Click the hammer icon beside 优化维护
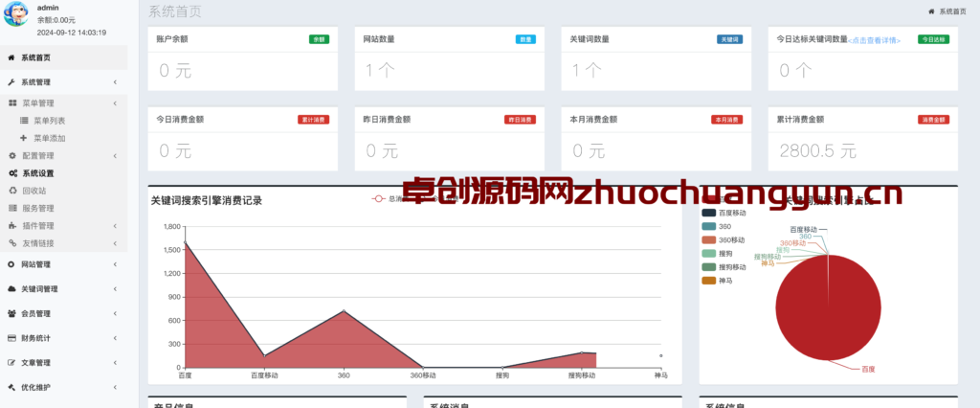Viewport: 980px width, 408px height. (11, 387)
